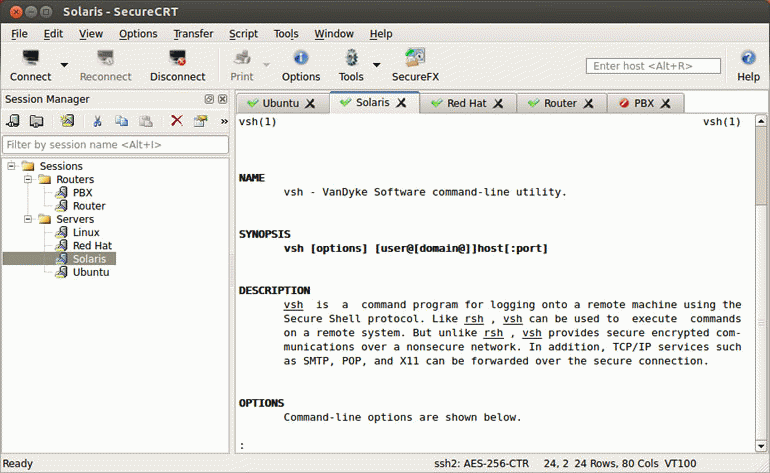Collapse the Servers folder
This screenshot has height=473, width=770.
28,219
